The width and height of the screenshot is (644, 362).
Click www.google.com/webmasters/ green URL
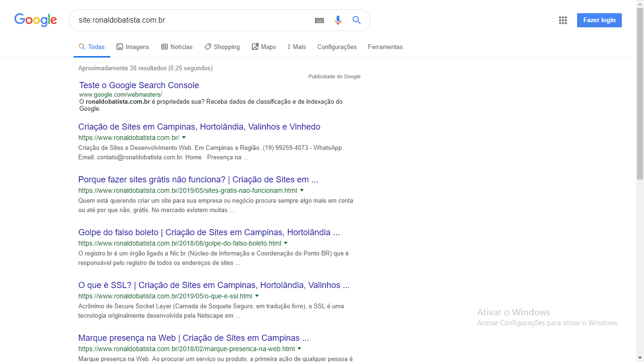pos(121,95)
